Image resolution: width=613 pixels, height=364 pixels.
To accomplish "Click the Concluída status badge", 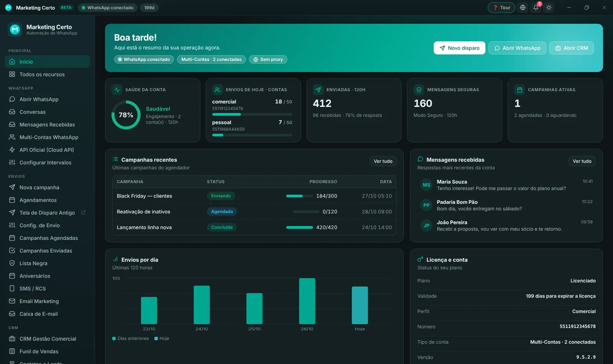I will 222,227.
